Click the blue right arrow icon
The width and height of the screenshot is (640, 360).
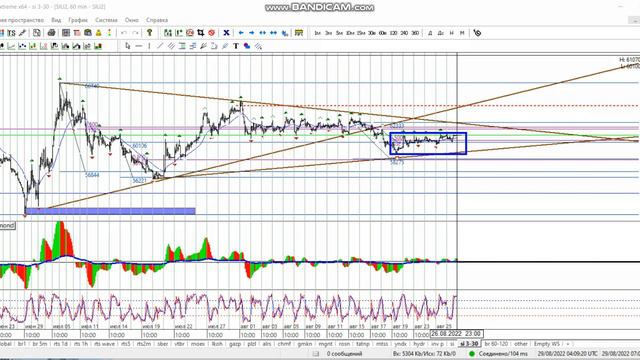point(251,33)
